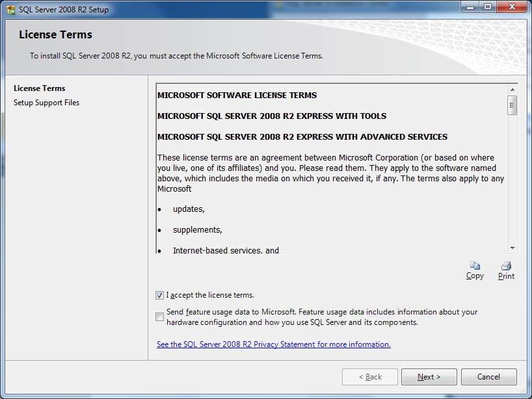Click the license text scroll up arrow

[512, 90]
